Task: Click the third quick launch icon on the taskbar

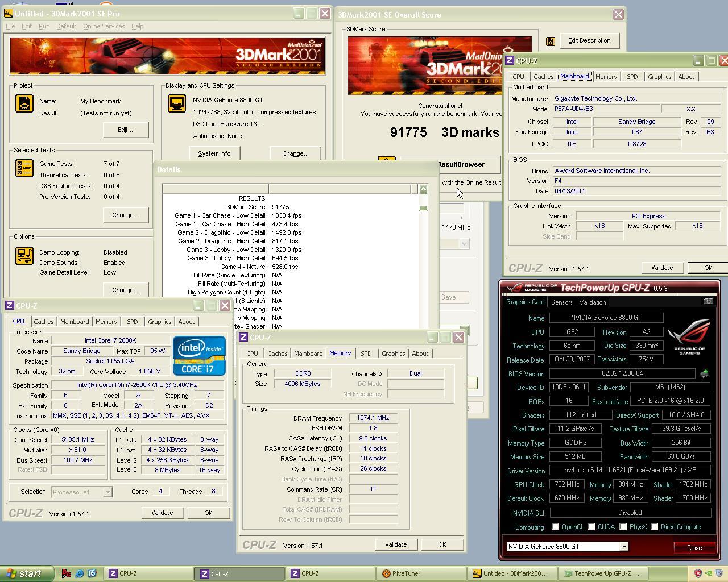Action: (92, 573)
